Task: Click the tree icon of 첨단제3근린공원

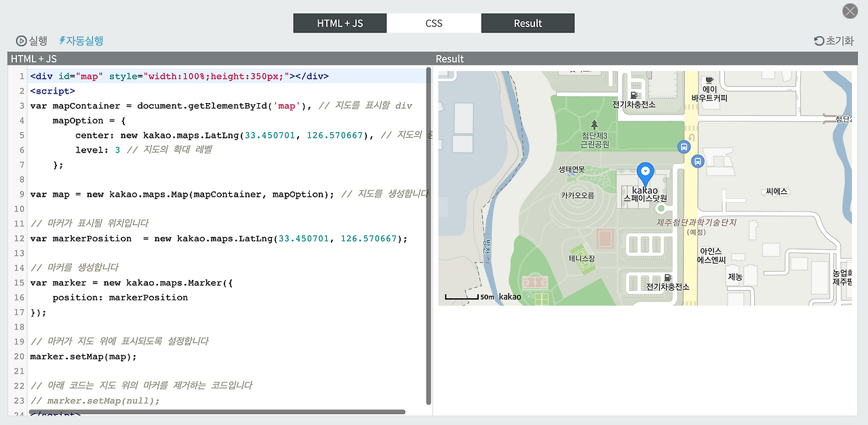Action: (x=595, y=125)
